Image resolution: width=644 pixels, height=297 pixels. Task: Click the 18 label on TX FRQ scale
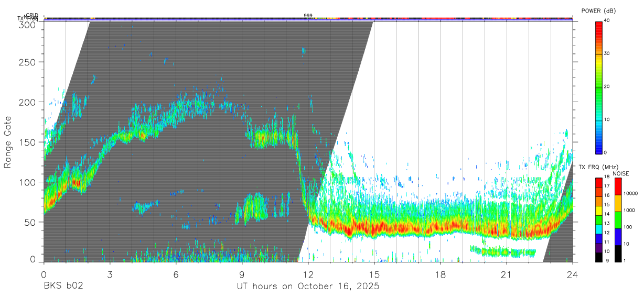coord(608,178)
